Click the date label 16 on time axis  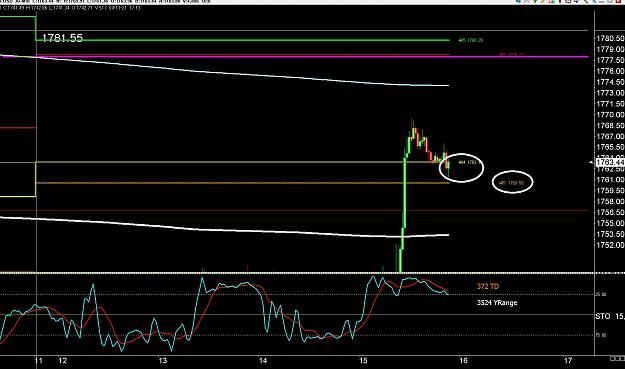click(463, 361)
